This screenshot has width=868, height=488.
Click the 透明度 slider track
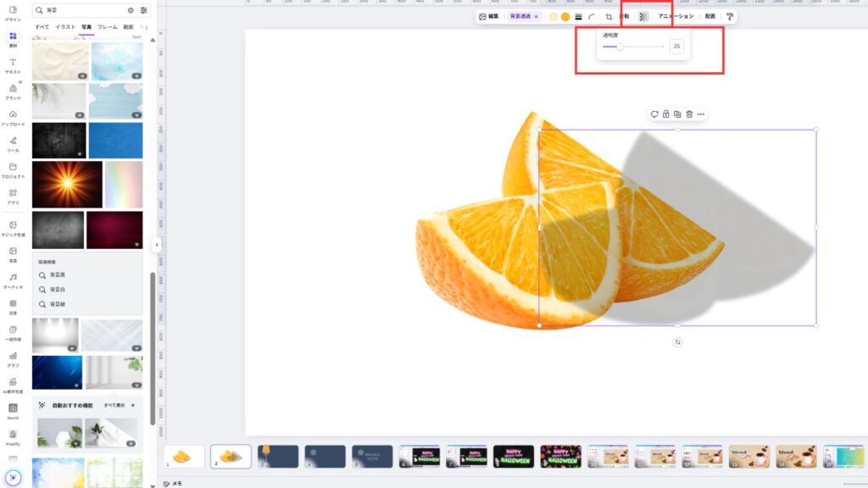(644, 47)
